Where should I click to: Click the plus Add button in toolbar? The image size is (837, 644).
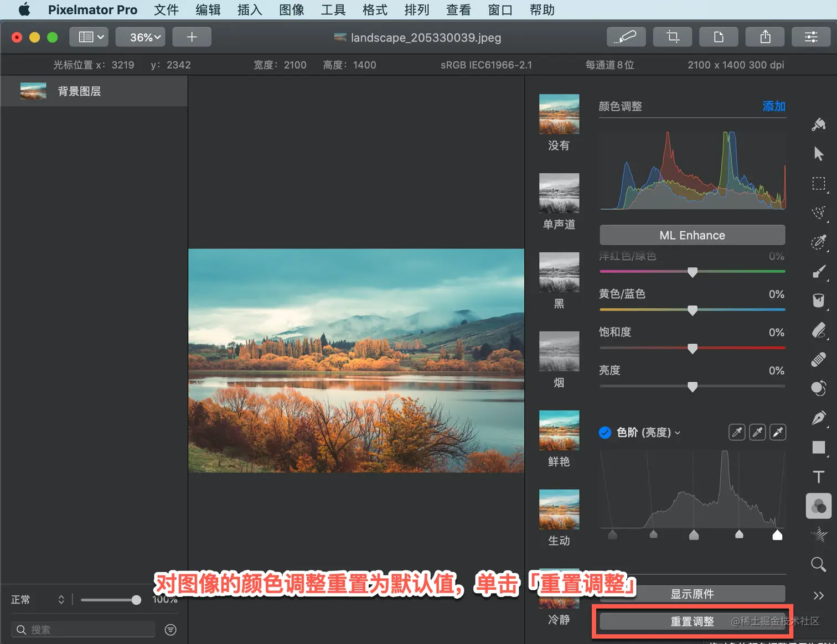[x=192, y=37]
